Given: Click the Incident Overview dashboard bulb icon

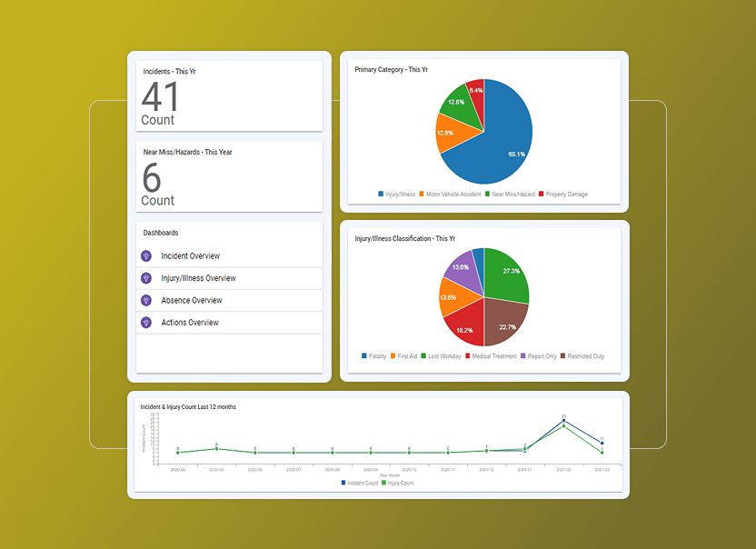Looking at the screenshot, I should click(x=146, y=256).
